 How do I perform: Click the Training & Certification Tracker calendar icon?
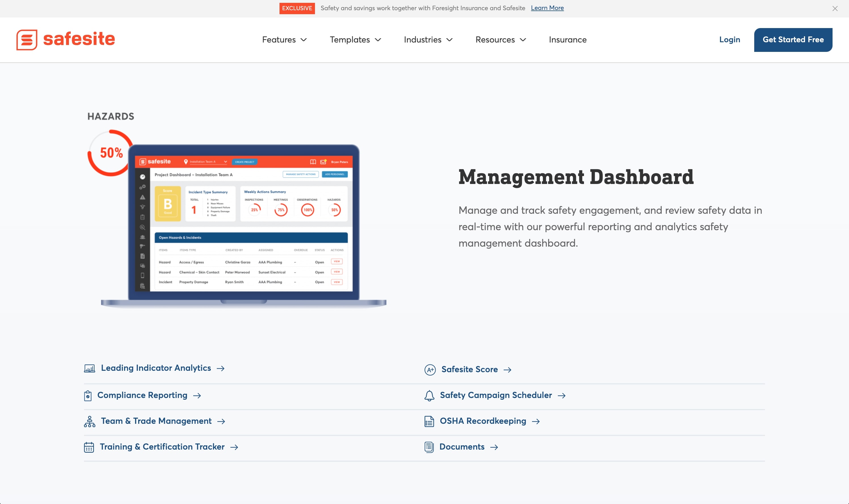point(89,447)
